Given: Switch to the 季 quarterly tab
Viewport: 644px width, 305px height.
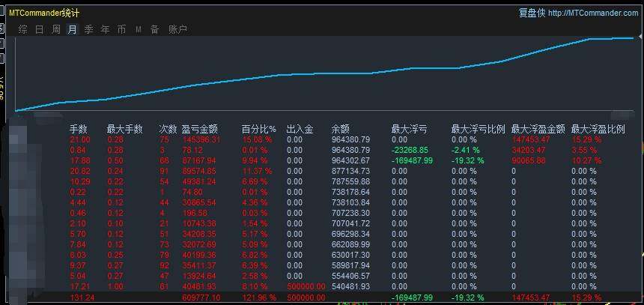Looking at the screenshot, I should (x=88, y=29).
